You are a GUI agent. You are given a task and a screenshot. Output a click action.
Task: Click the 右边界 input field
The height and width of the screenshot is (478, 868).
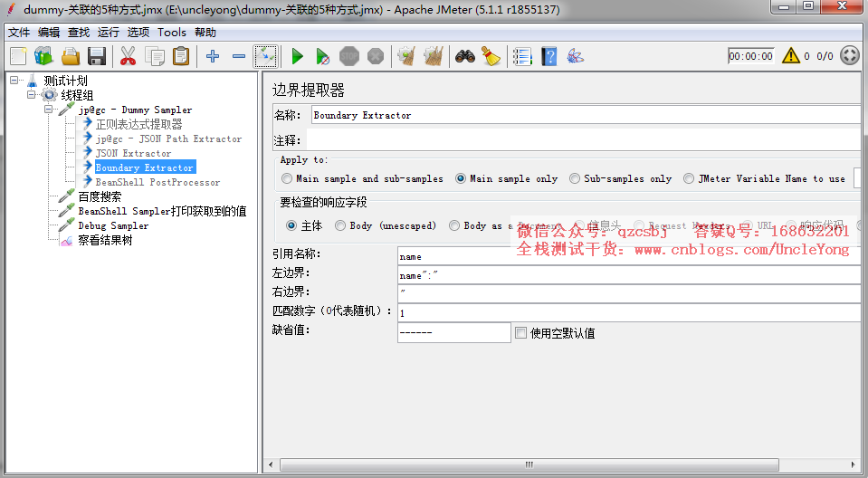pyautogui.click(x=629, y=293)
